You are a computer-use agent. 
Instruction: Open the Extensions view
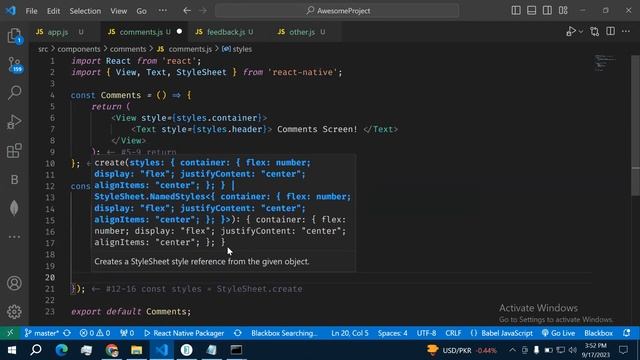tap(14, 151)
